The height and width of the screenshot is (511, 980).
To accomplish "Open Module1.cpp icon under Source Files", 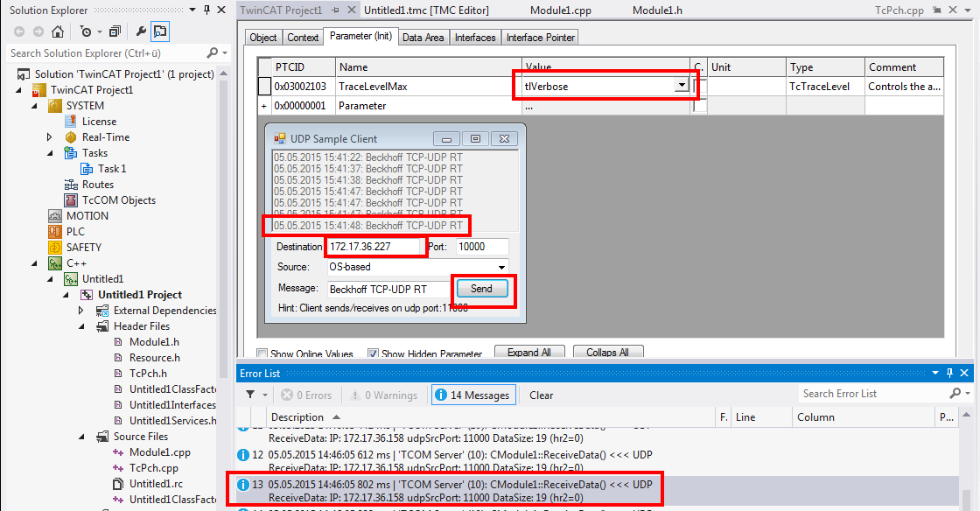I will pyautogui.click(x=117, y=452).
